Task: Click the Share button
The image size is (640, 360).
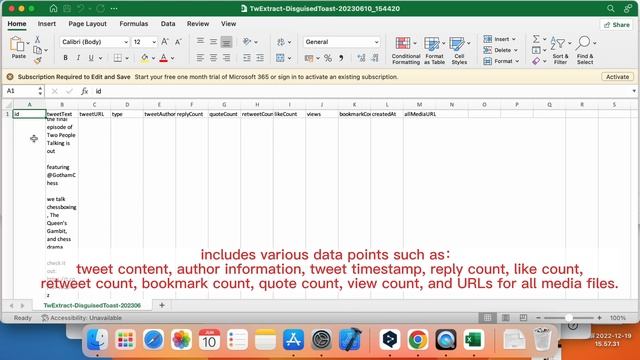Action: 616,24
